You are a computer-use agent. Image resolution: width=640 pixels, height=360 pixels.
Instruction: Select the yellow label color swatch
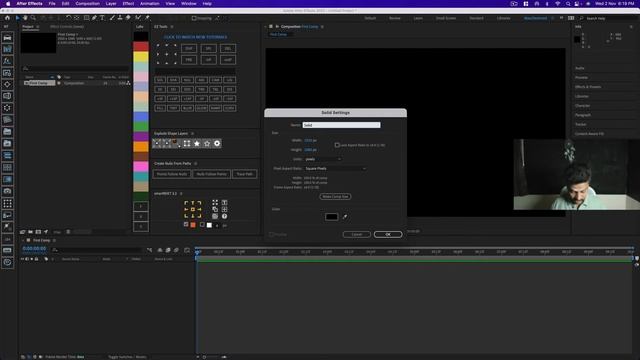coord(141,56)
